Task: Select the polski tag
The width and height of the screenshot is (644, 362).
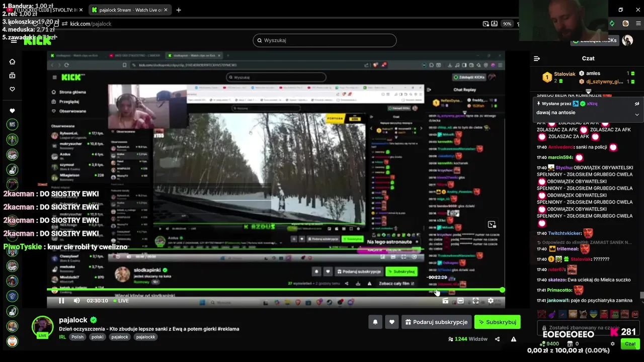Action: (98, 337)
